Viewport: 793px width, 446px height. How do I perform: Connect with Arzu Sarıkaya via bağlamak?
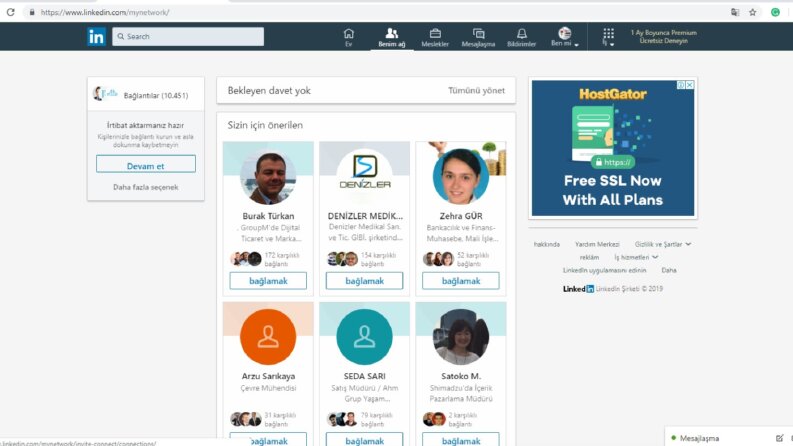pyautogui.click(x=268, y=439)
